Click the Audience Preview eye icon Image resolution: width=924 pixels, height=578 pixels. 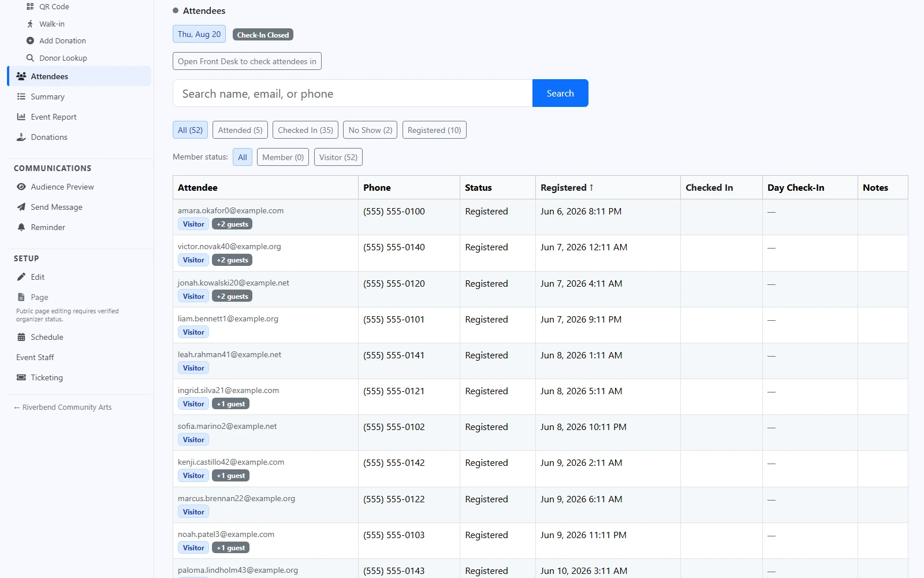[x=21, y=187]
